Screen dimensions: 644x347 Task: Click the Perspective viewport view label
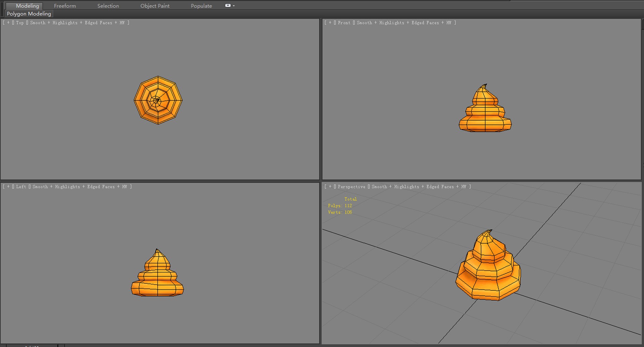point(352,187)
